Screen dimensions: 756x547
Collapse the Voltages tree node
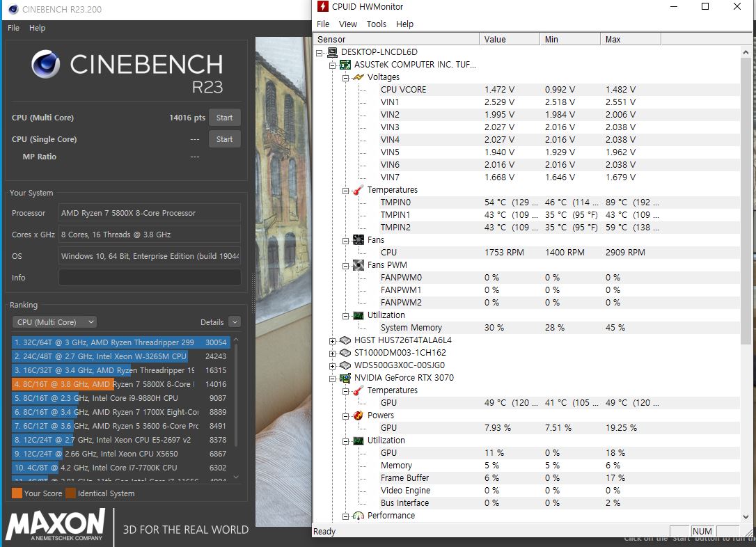point(345,78)
